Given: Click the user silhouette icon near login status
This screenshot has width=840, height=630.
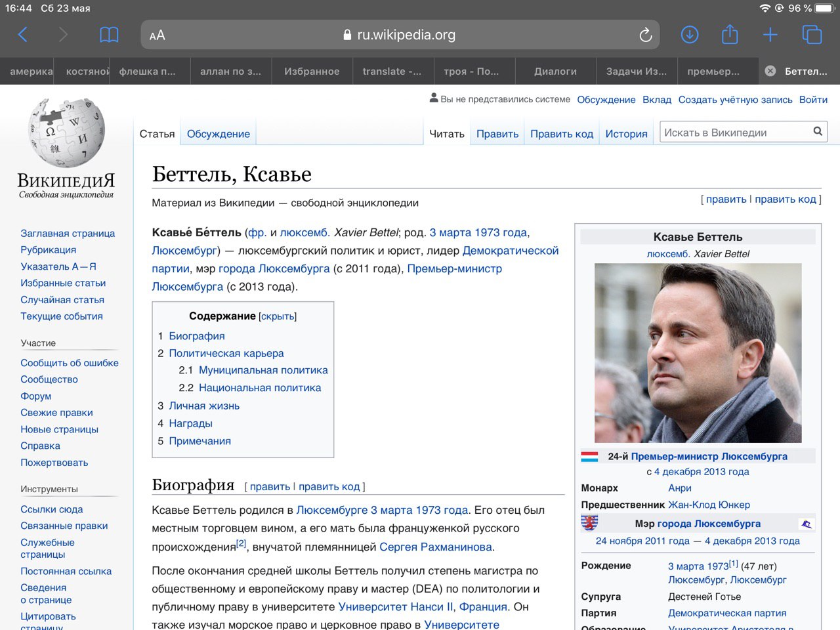Looking at the screenshot, I should [x=434, y=98].
